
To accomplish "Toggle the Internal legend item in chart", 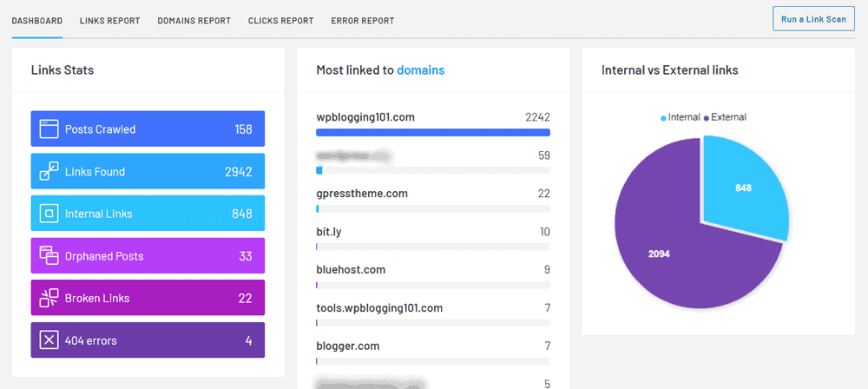I will [681, 117].
